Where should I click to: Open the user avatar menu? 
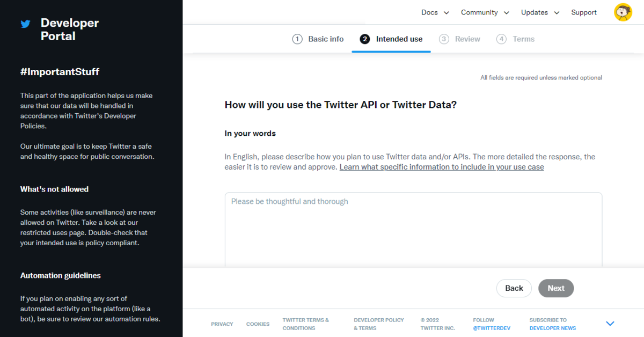coord(623,12)
